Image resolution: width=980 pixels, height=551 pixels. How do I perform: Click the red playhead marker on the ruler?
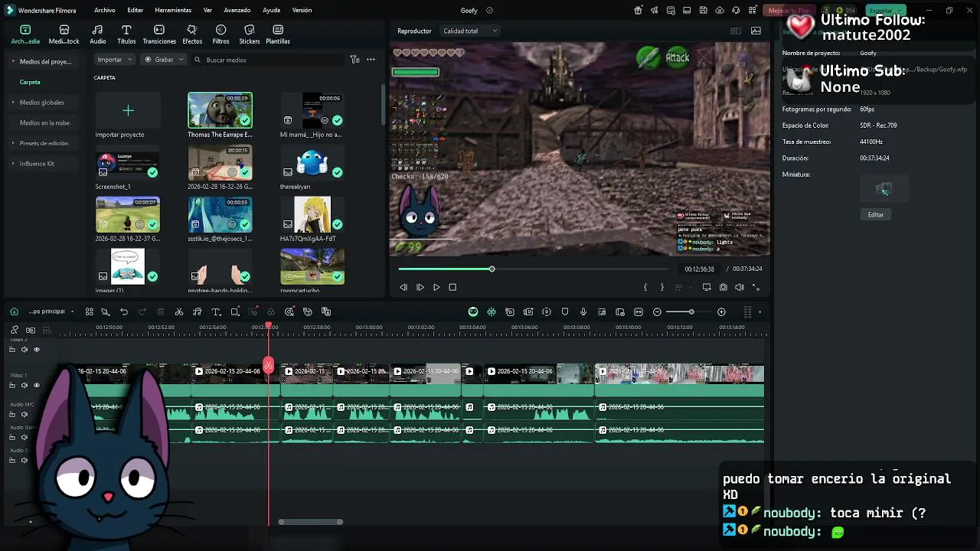[x=268, y=327]
